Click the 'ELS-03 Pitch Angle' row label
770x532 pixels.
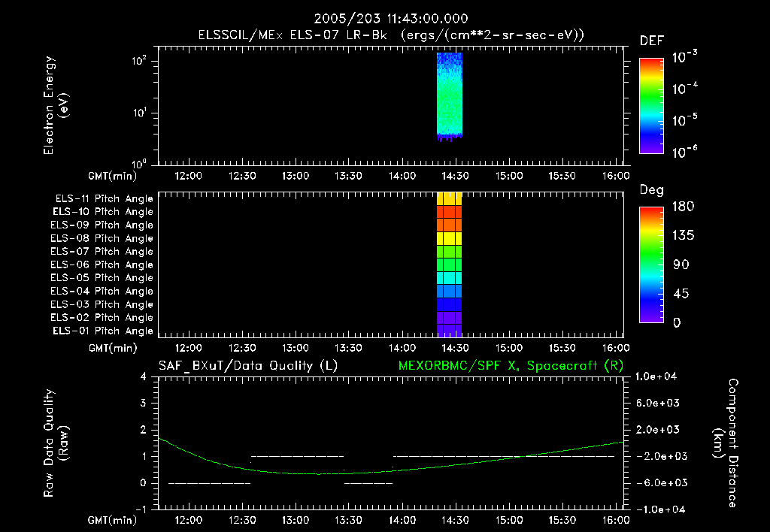coord(102,304)
